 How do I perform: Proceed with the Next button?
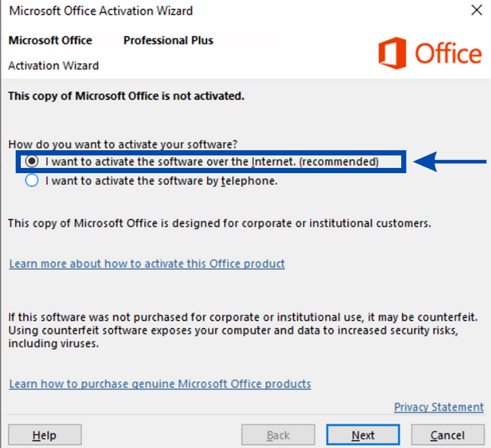point(363,435)
